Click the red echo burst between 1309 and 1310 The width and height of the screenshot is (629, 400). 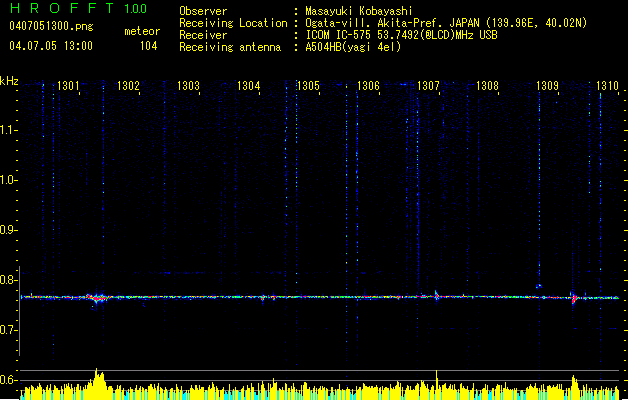click(574, 298)
